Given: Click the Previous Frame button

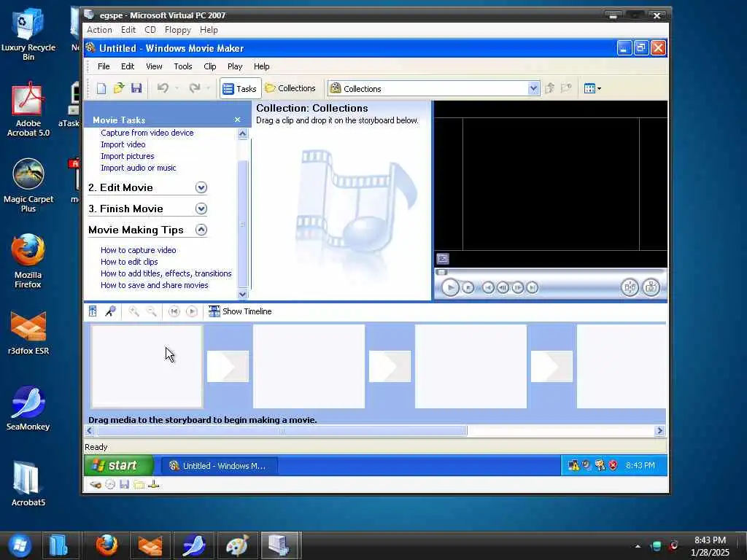Looking at the screenshot, I should pos(503,287).
